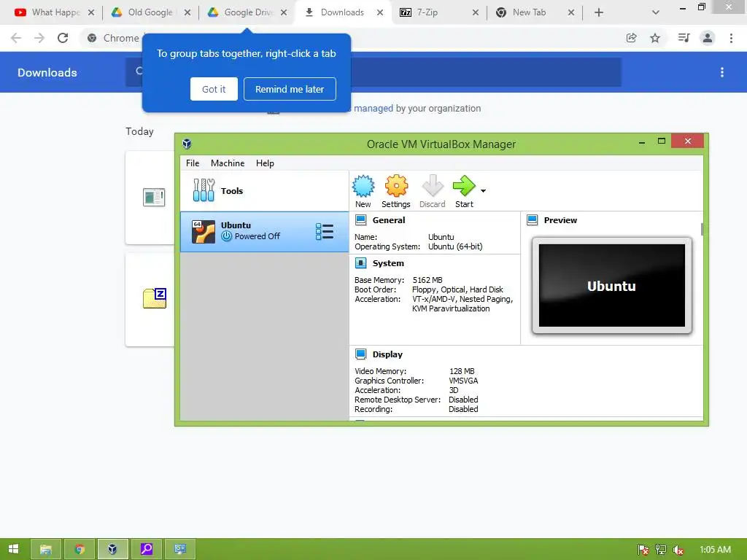The height and width of the screenshot is (560, 747).
Task: Click the VirtualBox cube icon in title bar
Action: 187,144
